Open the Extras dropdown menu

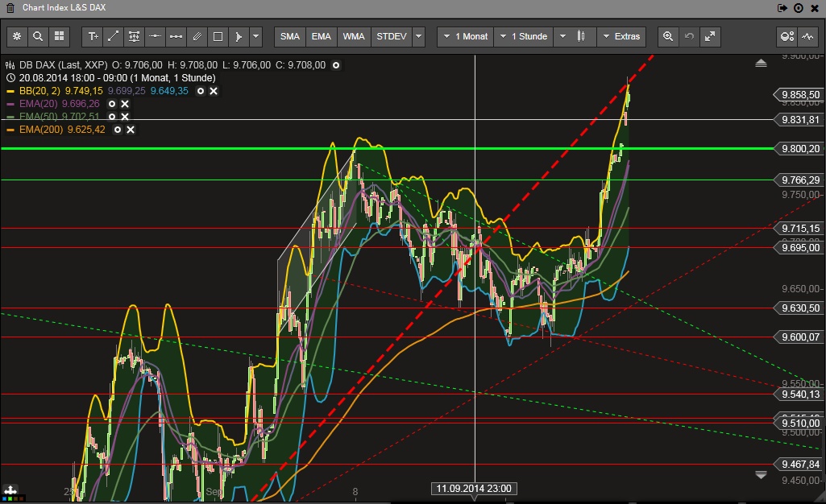click(621, 36)
